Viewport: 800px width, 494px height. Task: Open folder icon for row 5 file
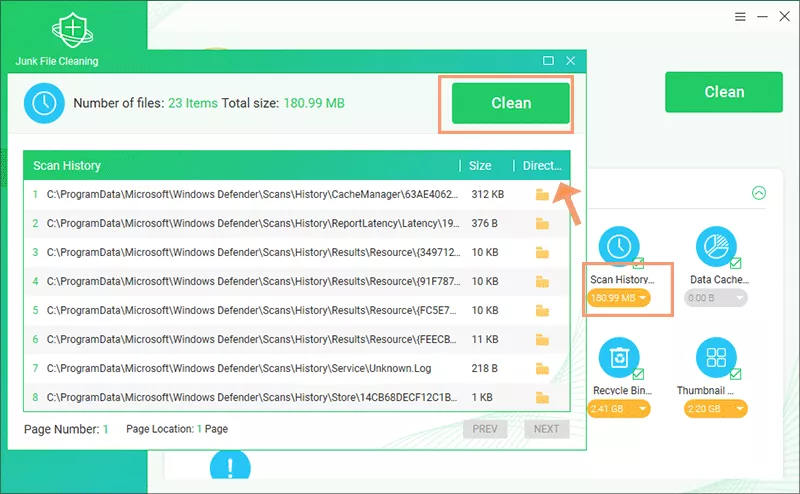tap(542, 310)
